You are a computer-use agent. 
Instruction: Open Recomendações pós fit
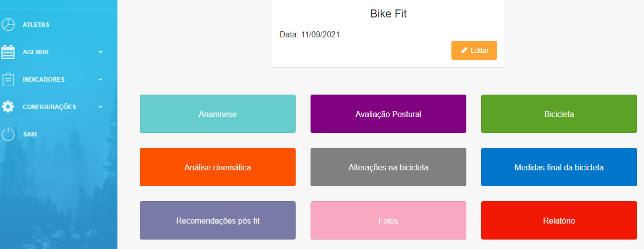[217, 221]
